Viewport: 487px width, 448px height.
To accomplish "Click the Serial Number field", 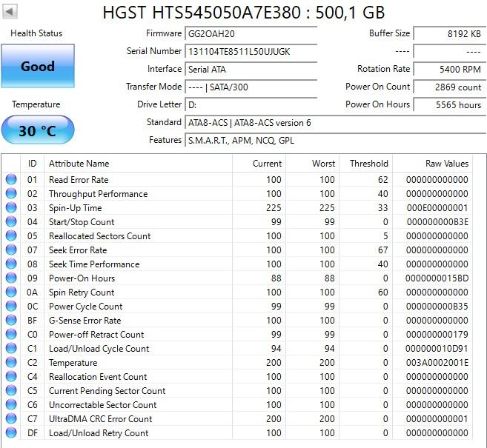I will tap(251, 52).
